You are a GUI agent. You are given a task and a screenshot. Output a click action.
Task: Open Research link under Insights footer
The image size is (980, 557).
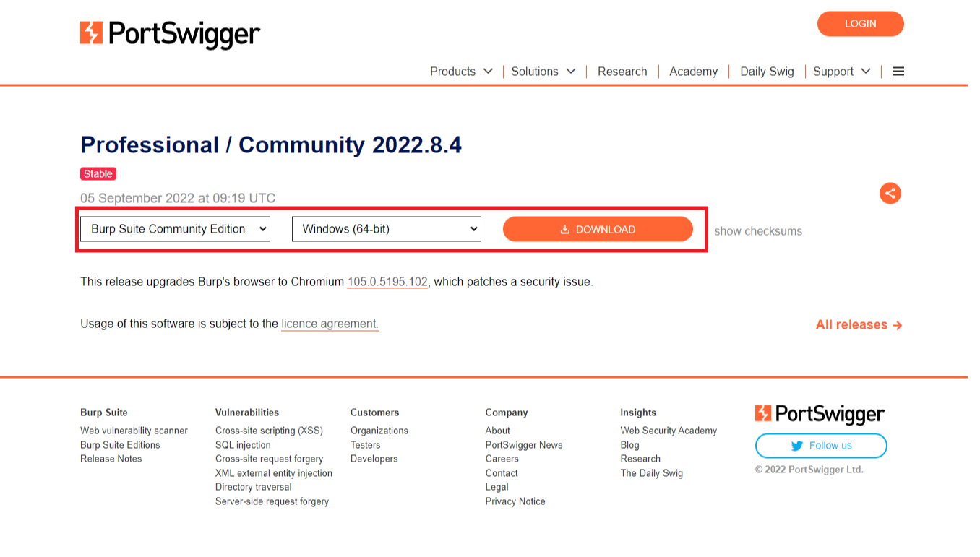(640, 459)
